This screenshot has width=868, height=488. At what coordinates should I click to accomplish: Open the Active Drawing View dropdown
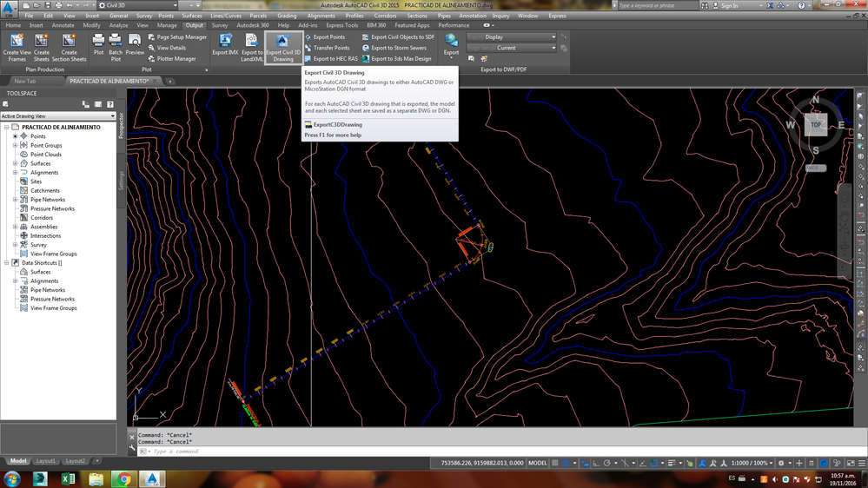click(58, 116)
